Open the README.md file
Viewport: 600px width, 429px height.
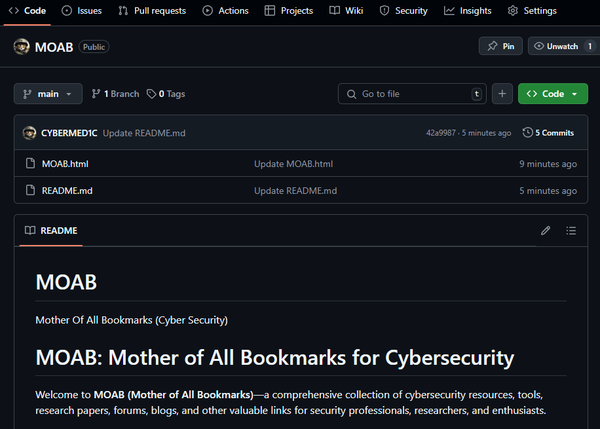click(67, 190)
